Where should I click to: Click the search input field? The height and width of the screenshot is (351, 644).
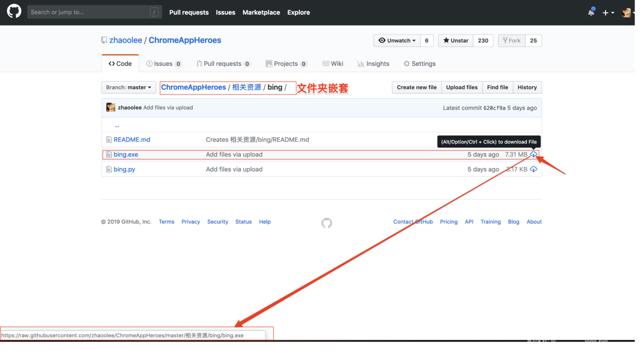[x=93, y=11]
